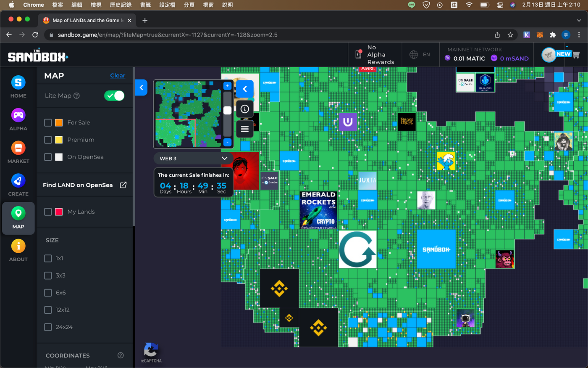The width and height of the screenshot is (588, 368).
Task: Zoom out with minimap minus button
Action: click(x=227, y=142)
